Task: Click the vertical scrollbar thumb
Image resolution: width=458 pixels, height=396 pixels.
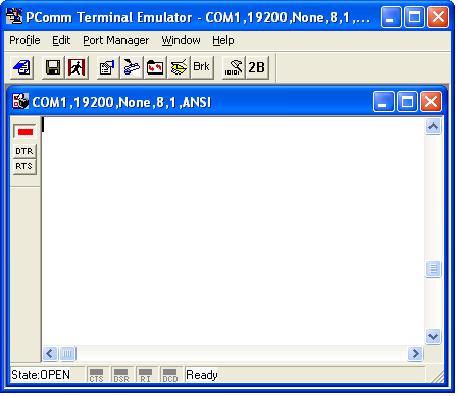Action: coord(433,269)
